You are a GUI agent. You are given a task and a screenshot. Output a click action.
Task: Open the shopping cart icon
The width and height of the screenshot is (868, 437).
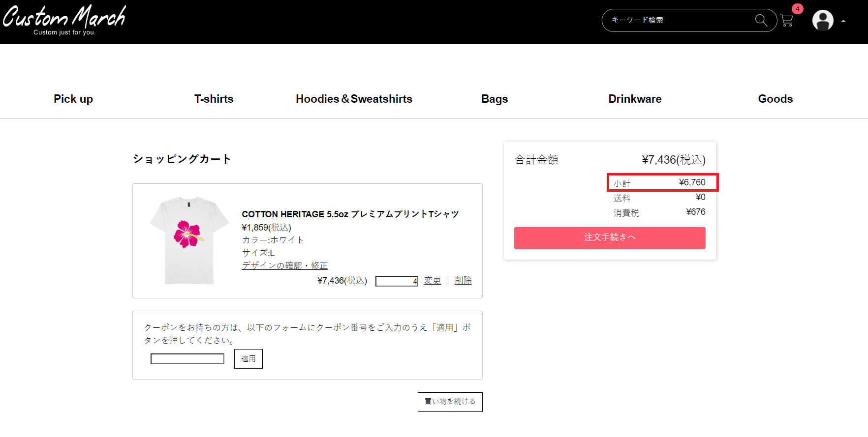(787, 21)
